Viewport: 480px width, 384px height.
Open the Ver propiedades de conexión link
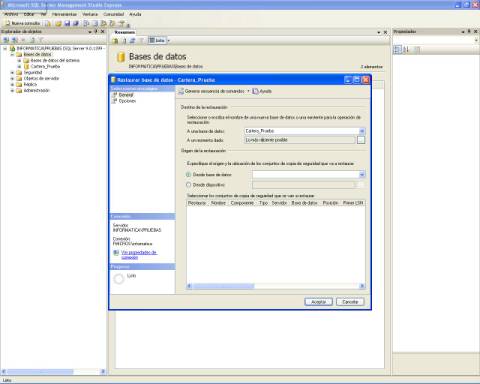tap(139, 255)
